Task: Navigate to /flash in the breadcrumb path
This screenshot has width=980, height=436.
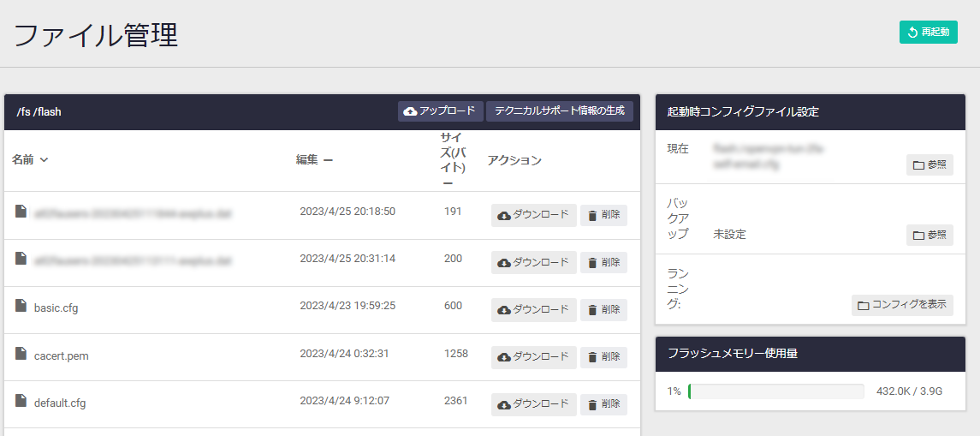Action: (47, 112)
